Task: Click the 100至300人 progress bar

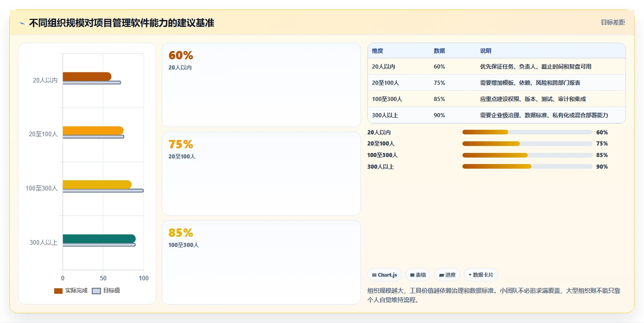Action: 527,155
